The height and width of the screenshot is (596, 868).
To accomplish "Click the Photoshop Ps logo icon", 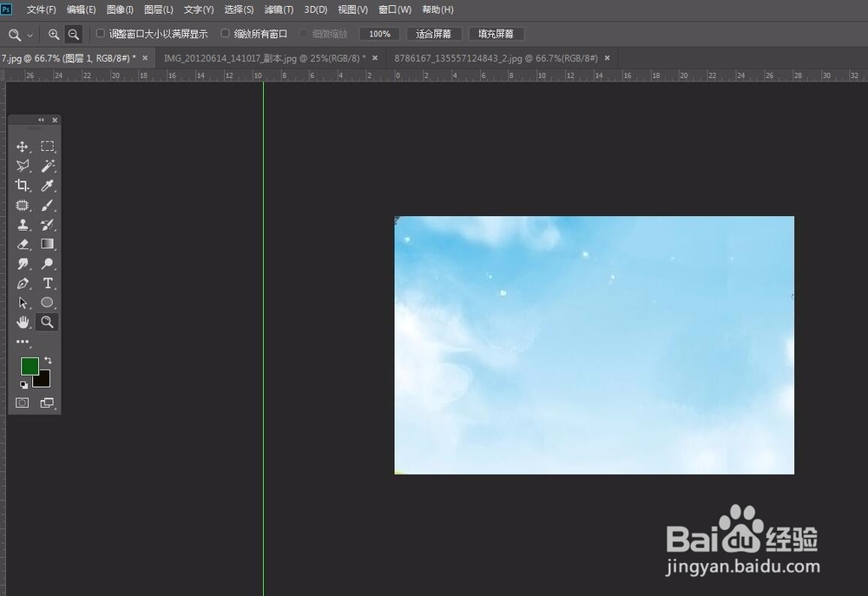I will 6,10.
